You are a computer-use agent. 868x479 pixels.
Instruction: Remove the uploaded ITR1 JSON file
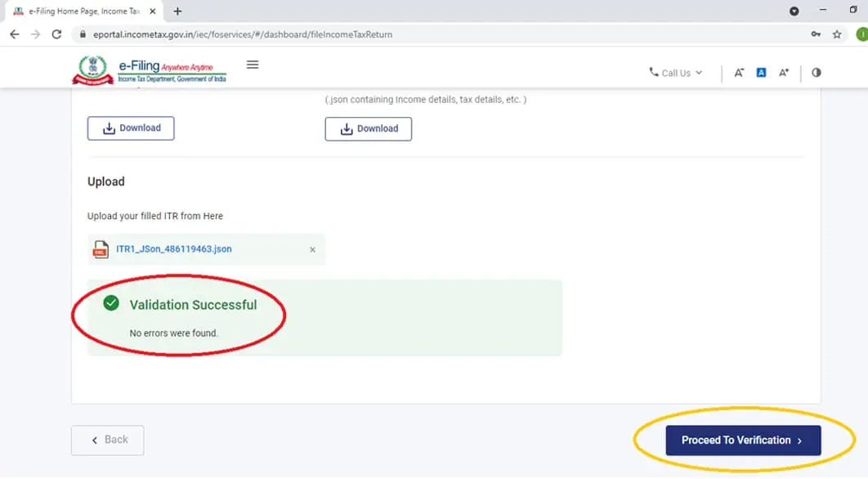(312, 250)
